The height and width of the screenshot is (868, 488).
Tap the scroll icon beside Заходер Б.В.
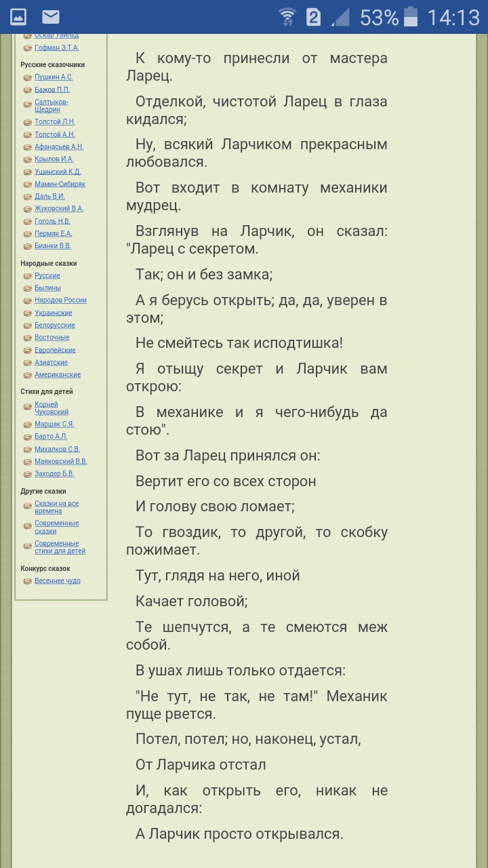[x=27, y=474]
